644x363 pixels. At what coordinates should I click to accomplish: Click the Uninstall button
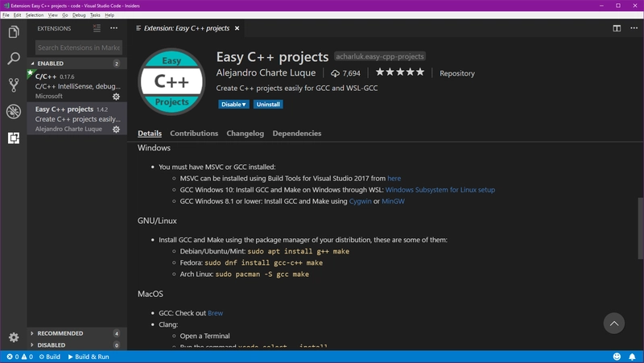click(x=268, y=105)
